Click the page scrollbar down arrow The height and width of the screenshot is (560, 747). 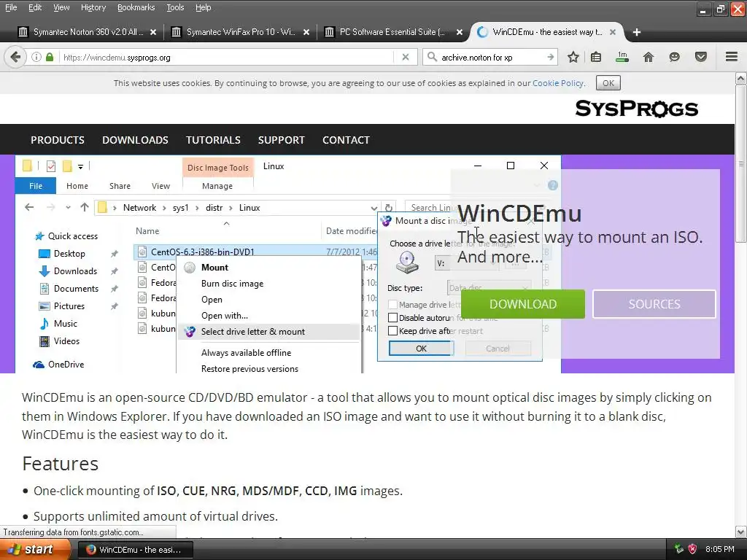(x=741, y=532)
